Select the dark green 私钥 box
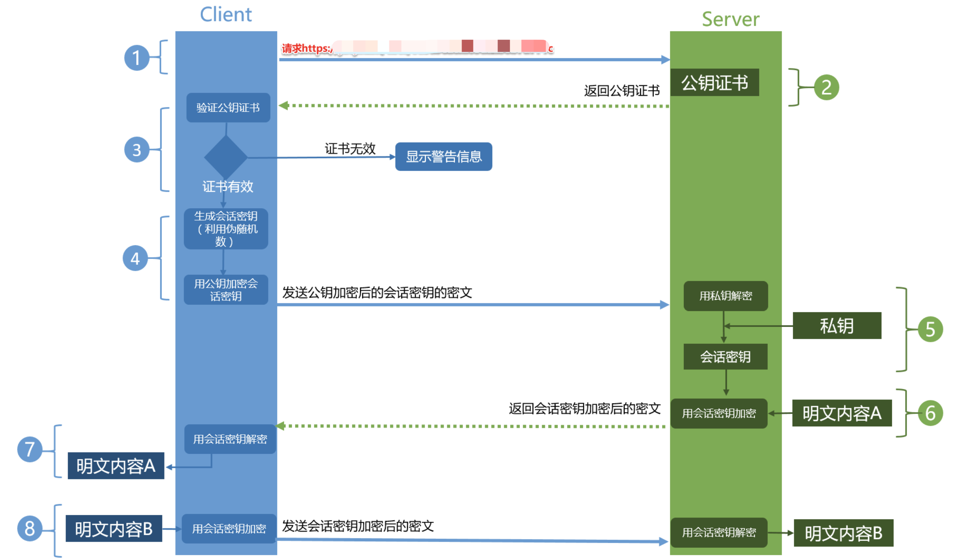Viewport: 961px width, 560px height. (x=837, y=326)
